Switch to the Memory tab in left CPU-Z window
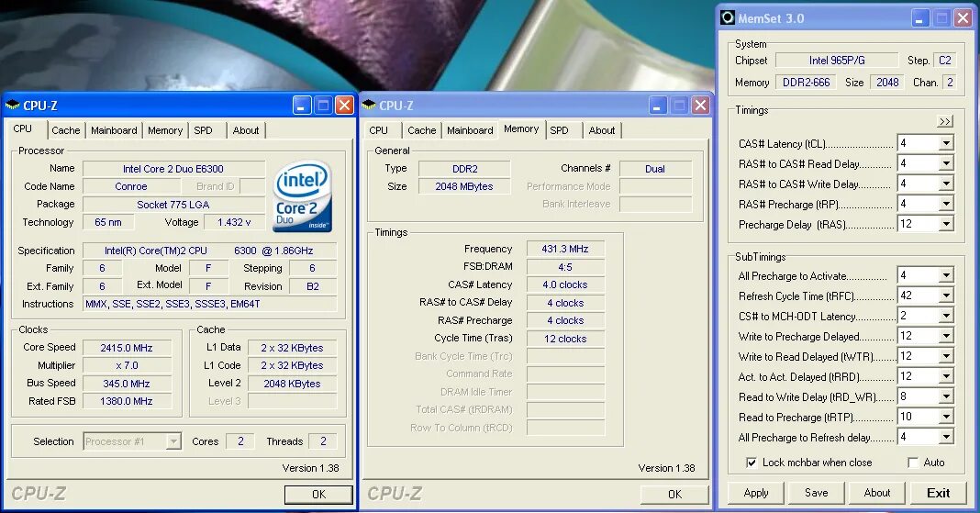Image resolution: width=980 pixels, height=513 pixels. click(165, 130)
